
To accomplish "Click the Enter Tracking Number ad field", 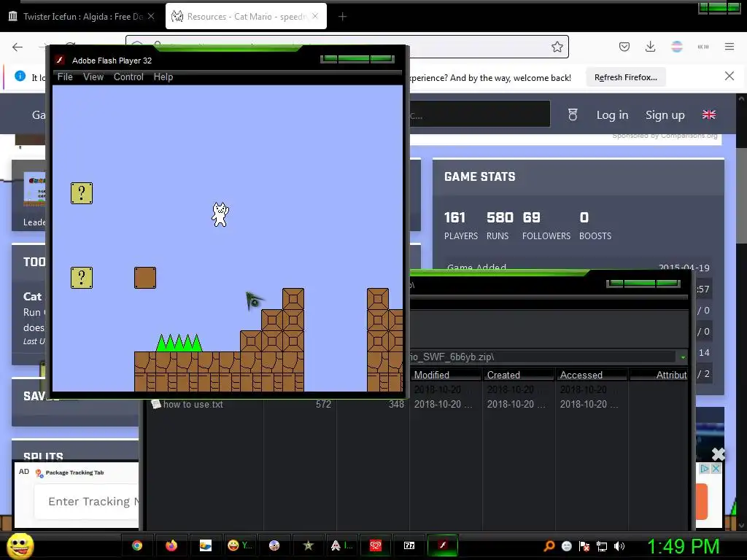I will pyautogui.click(x=87, y=502).
